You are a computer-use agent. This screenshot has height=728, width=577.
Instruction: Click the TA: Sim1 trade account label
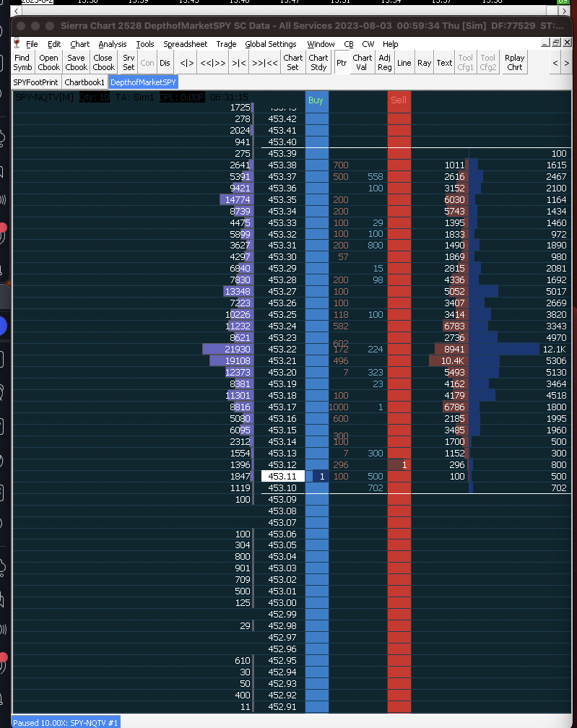[134, 97]
